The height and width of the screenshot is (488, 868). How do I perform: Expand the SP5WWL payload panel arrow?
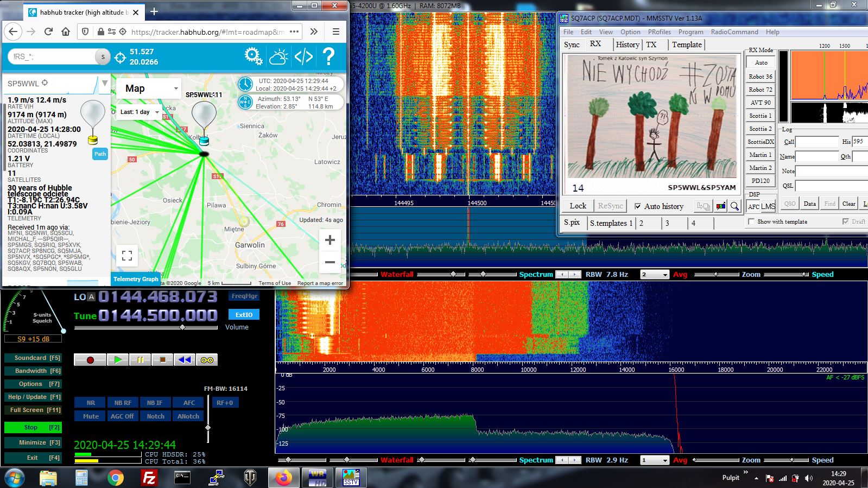click(x=105, y=83)
